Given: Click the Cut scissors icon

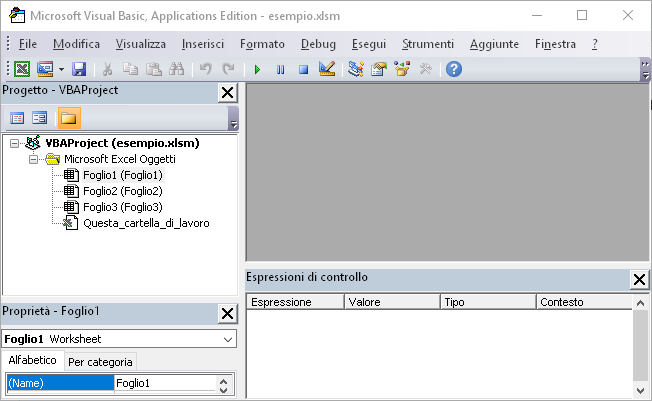Looking at the screenshot, I should tap(107, 69).
